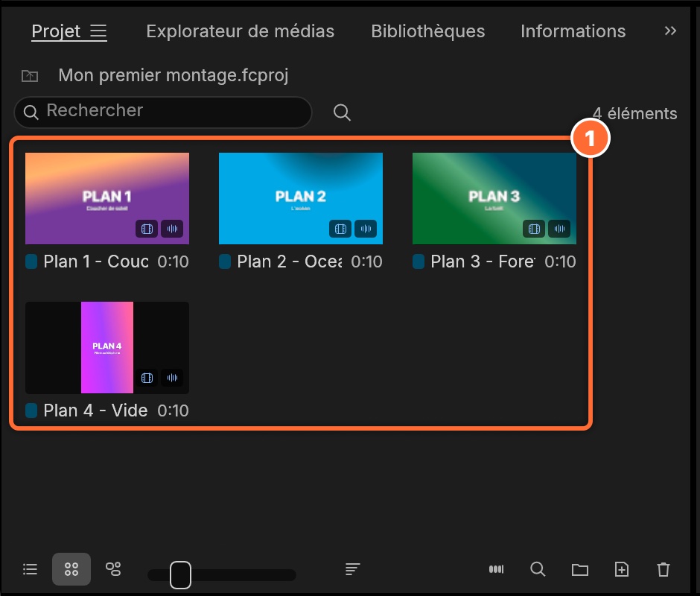Focus the Rechercher search field

(x=163, y=112)
